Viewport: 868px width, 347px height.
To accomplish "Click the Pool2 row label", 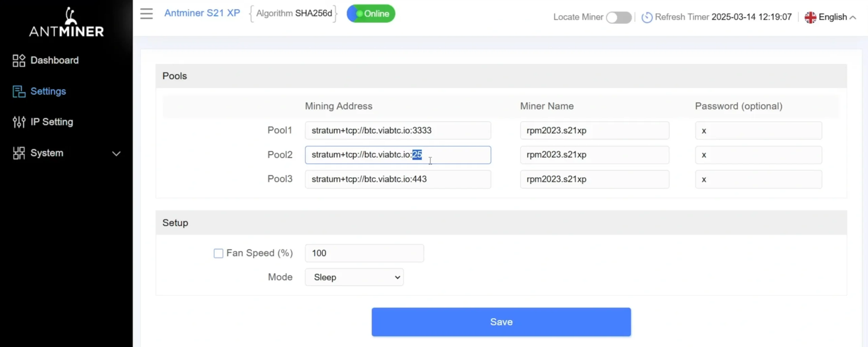I will click(280, 155).
